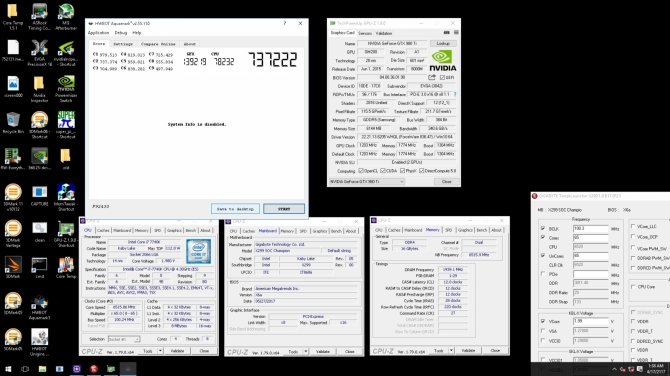Launch the MemTweakIt desktop shortcut
670x376 pixels.
66,197
